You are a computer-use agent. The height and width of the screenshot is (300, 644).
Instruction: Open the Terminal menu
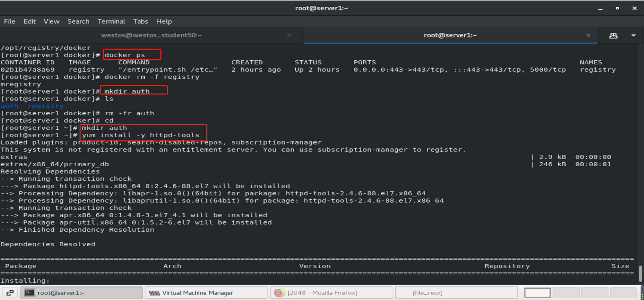pyautogui.click(x=111, y=21)
